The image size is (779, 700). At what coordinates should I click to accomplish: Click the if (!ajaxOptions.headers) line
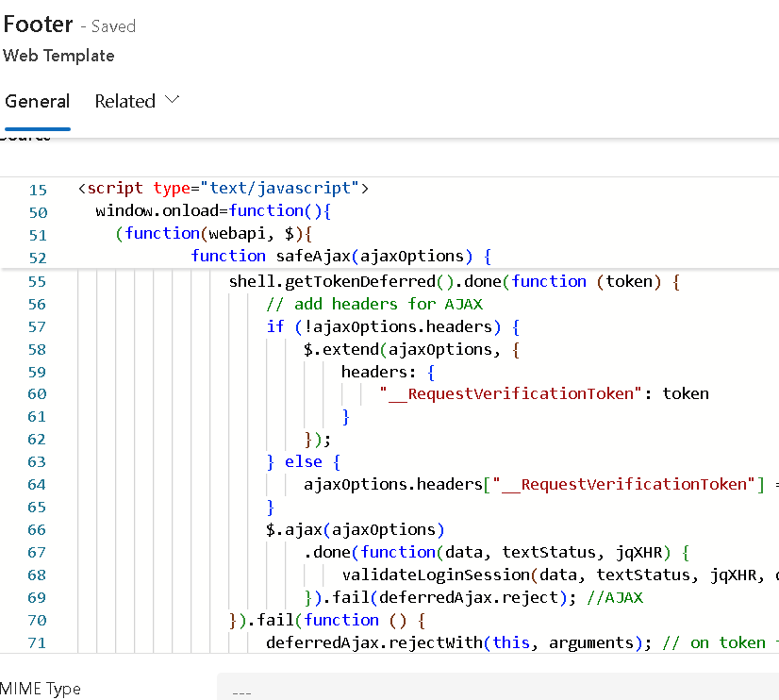[x=393, y=327]
